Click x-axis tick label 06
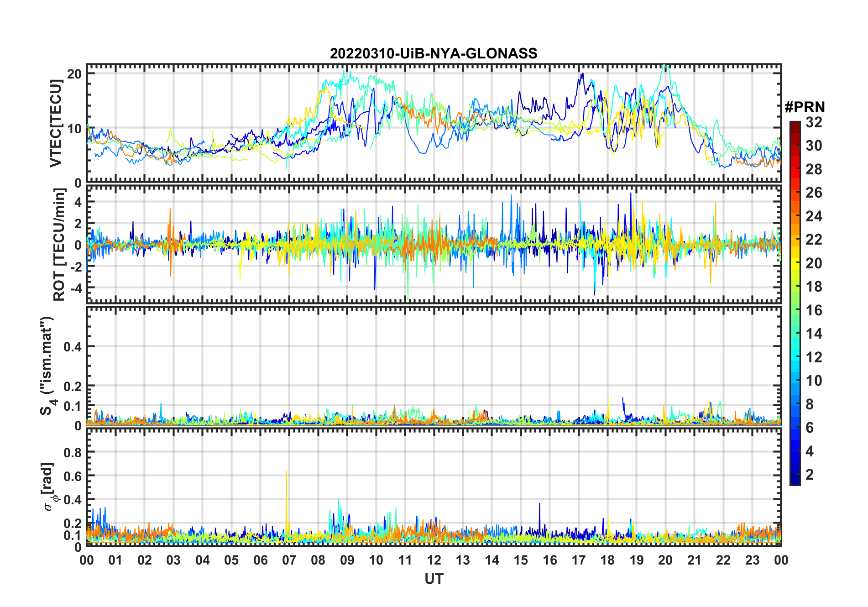Screen dimensions: 868x607 (x=261, y=560)
